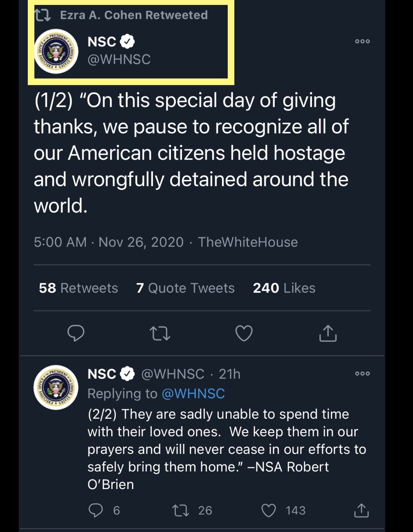Open Ezra A. Cohen Retweeted label
The image size is (413, 532).
click(x=121, y=15)
